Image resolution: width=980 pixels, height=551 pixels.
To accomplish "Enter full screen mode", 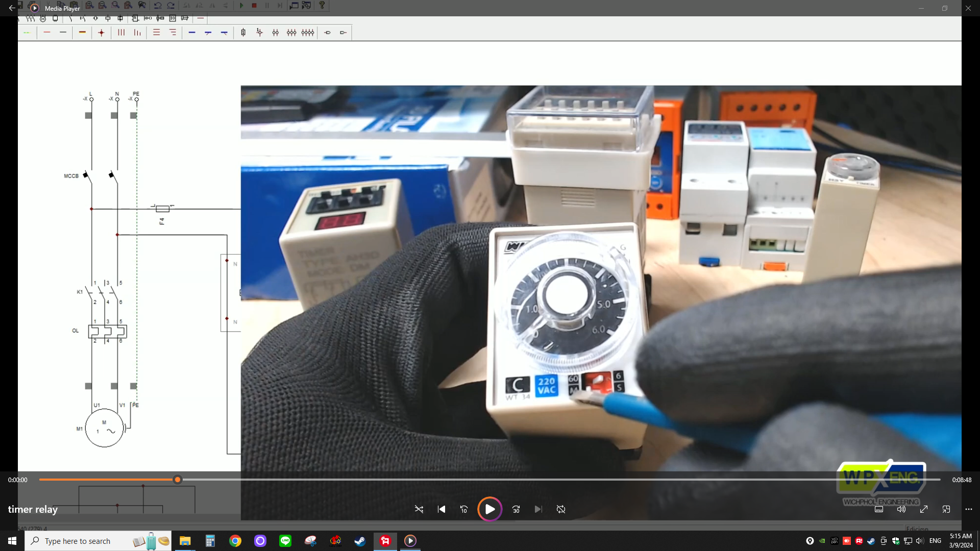I will click(924, 509).
